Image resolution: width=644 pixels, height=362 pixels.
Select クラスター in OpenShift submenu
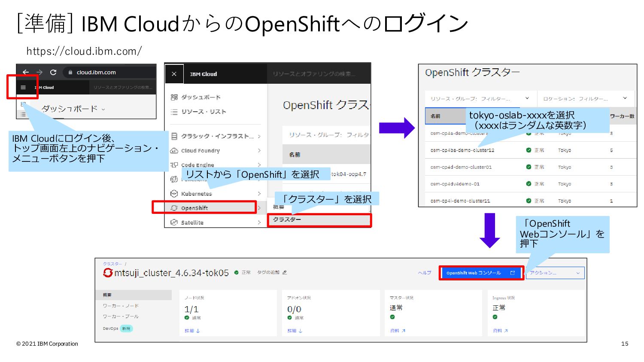[x=287, y=219]
